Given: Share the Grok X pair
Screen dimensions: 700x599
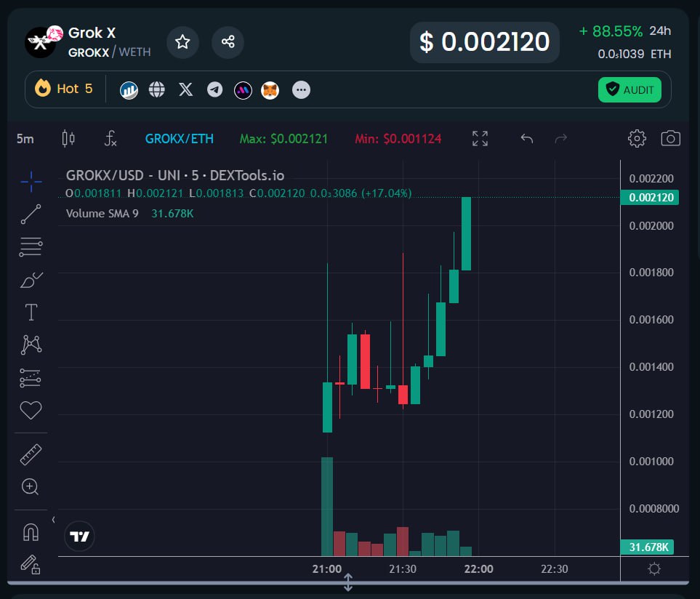Looking at the screenshot, I should click(228, 42).
